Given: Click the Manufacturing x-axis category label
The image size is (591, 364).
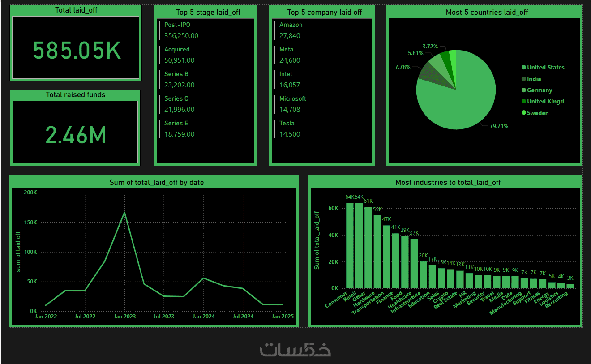Looking at the screenshot, I should click(506, 304).
